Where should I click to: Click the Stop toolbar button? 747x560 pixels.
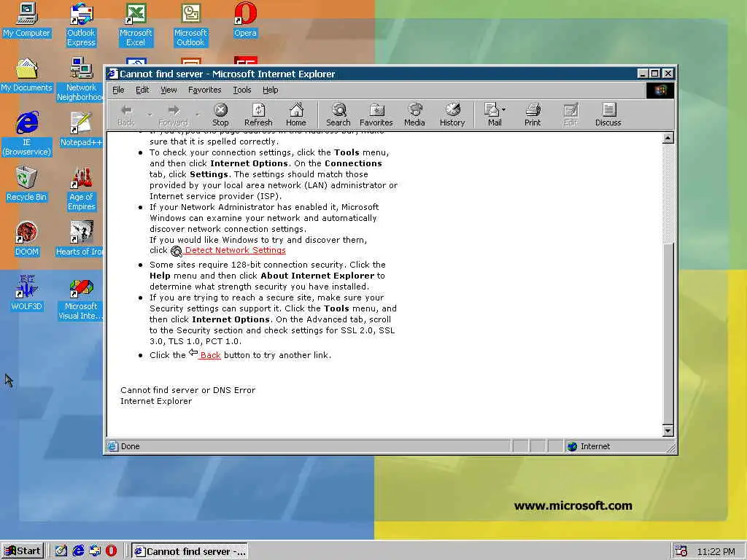coord(220,114)
